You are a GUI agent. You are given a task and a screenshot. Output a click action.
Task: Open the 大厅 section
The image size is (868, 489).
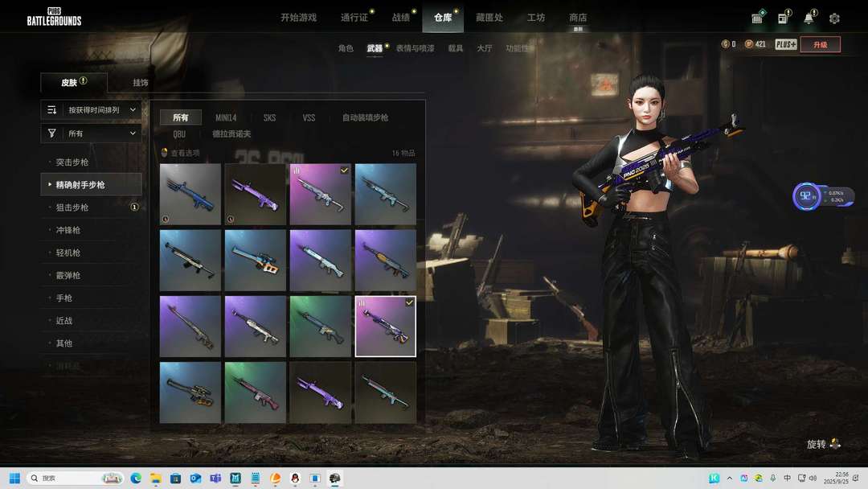click(x=485, y=48)
